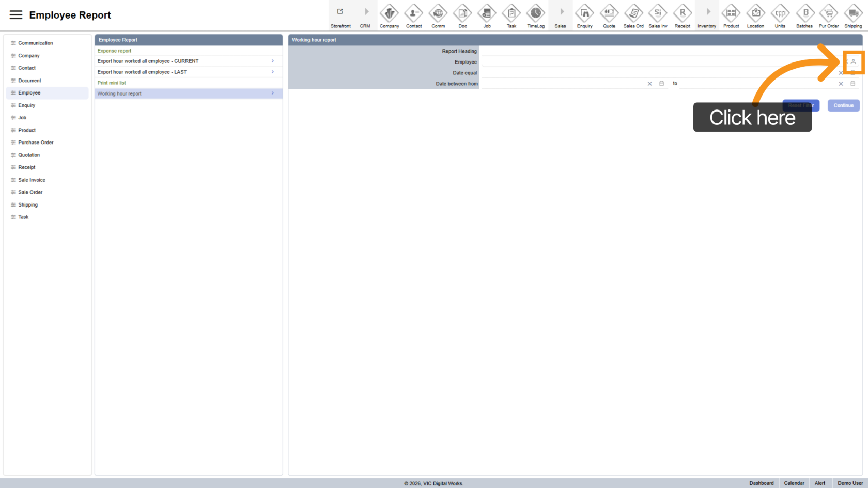
Task: Open the hamburger main menu
Action: 16,15
